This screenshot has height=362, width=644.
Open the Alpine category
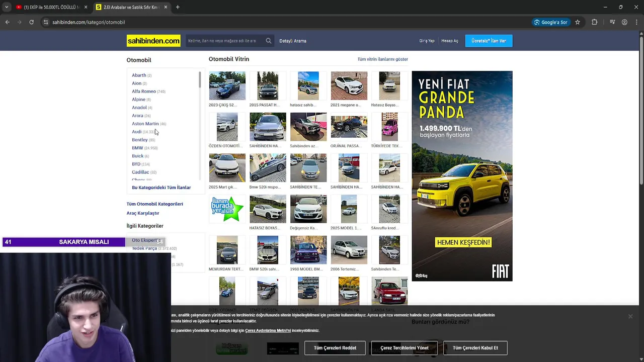[x=138, y=100]
